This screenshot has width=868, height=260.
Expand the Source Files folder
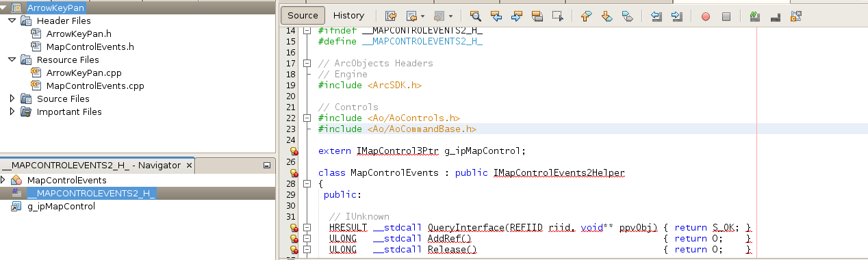pos(12,99)
